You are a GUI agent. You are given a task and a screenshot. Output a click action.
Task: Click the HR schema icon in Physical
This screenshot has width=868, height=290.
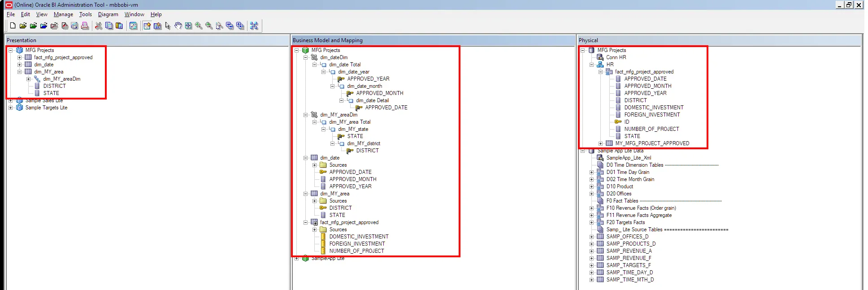(600, 65)
